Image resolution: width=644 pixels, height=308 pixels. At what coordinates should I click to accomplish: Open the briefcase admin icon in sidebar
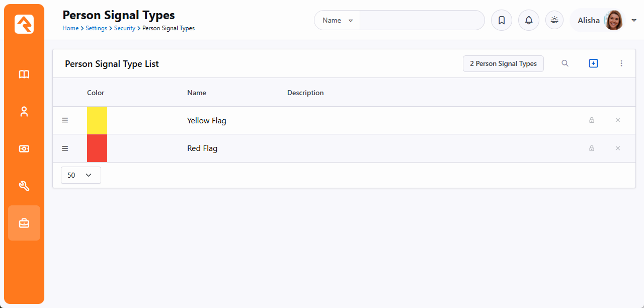pyautogui.click(x=24, y=223)
